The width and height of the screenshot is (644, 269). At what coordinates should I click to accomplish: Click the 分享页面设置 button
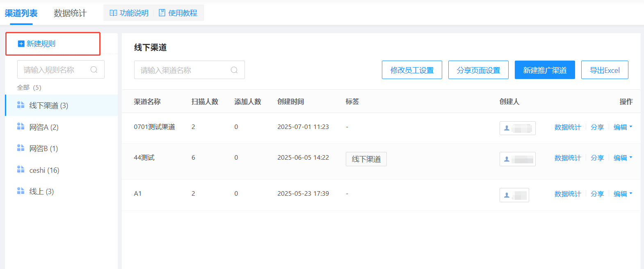478,70
